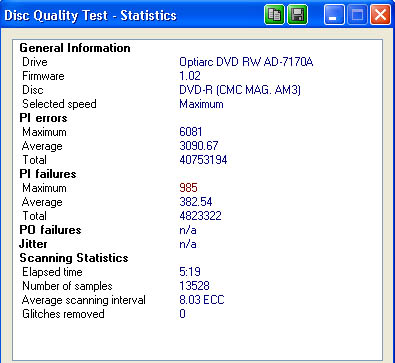Screen dimensions: 395x363
Task: Click the 'n/a' value beside Jitter
Action: coord(188,244)
